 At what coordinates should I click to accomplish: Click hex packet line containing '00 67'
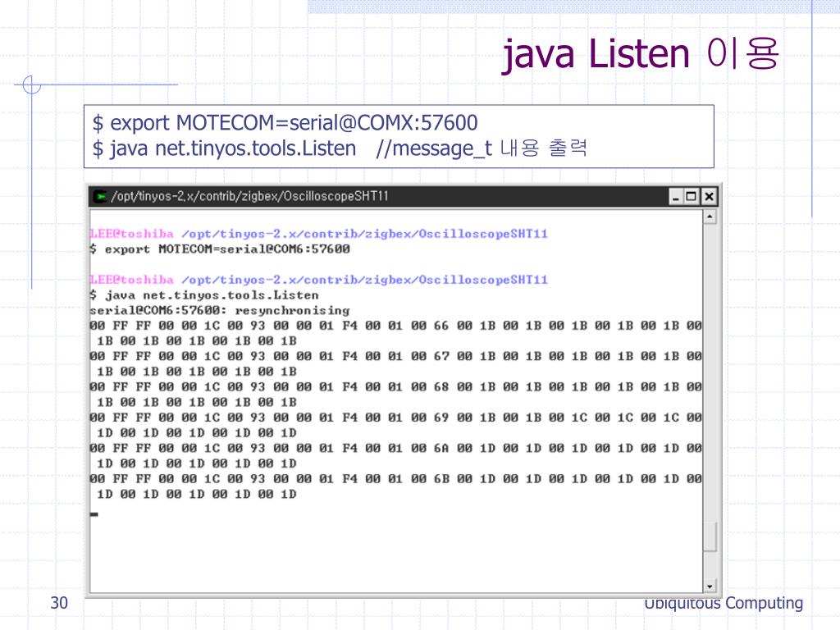click(396, 356)
